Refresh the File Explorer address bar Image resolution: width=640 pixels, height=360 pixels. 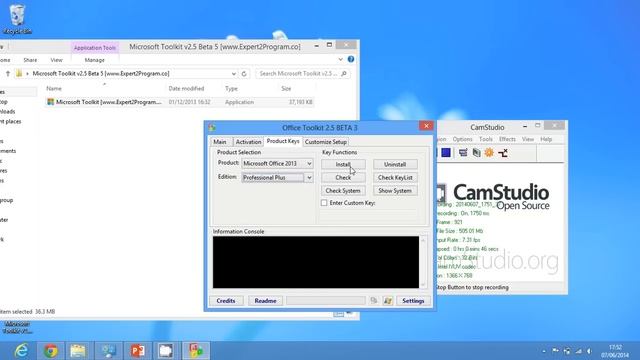pyautogui.click(x=244, y=74)
